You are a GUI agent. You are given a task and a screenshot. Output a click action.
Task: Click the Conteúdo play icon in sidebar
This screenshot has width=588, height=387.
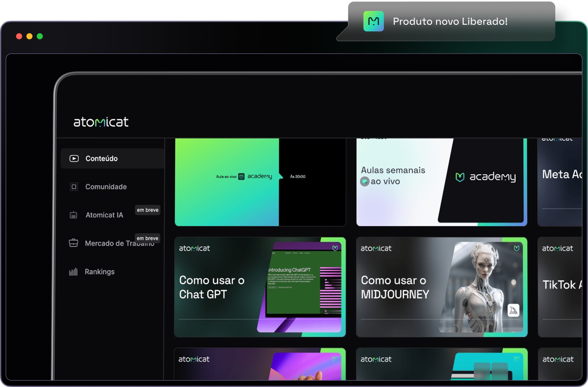74,158
